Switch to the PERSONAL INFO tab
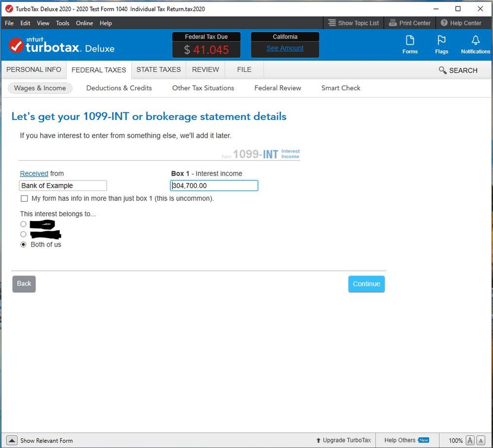The height and width of the screenshot is (448, 493). pos(34,70)
